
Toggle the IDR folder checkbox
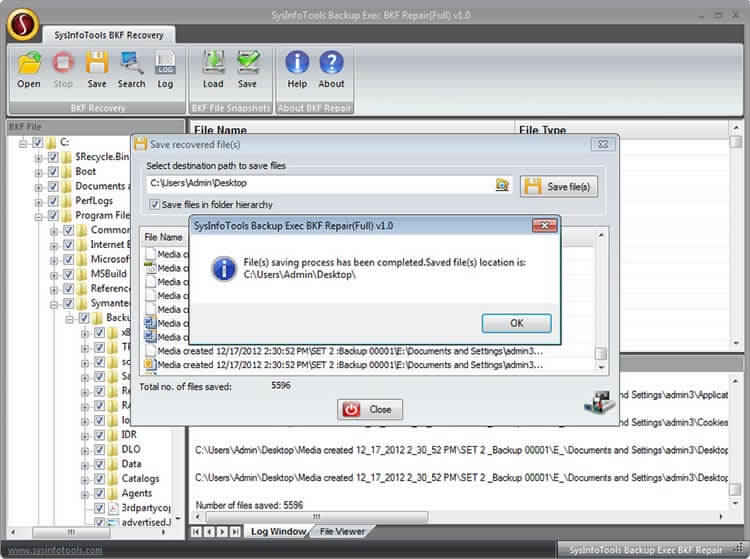pyautogui.click(x=99, y=435)
